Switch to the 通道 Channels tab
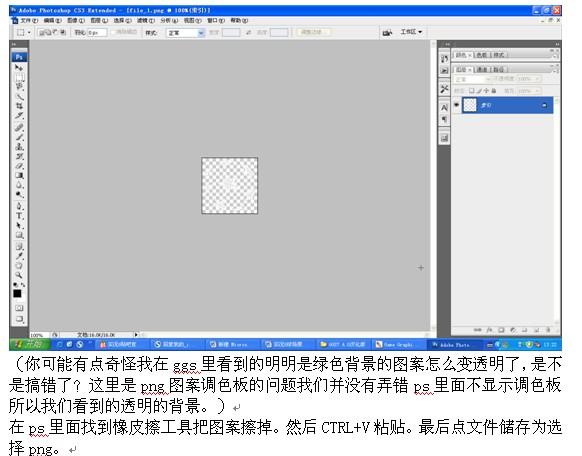The image size is (582, 456). coord(482,69)
